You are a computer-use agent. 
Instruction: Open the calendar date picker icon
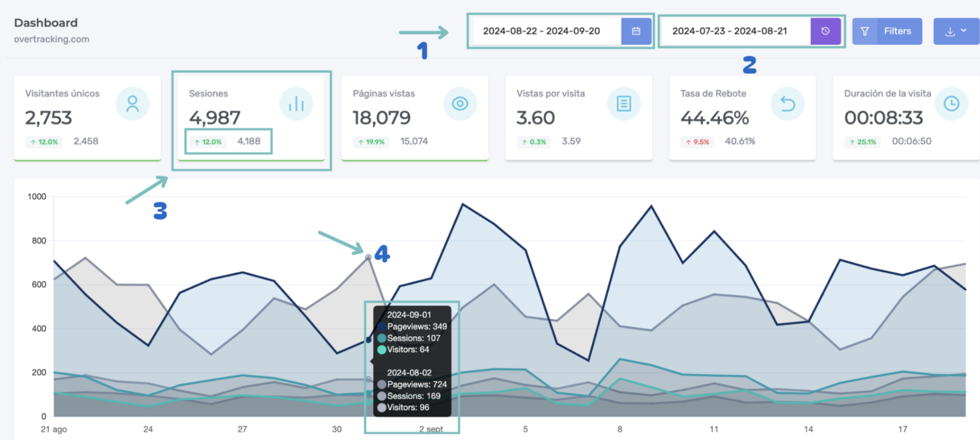pyautogui.click(x=636, y=31)
